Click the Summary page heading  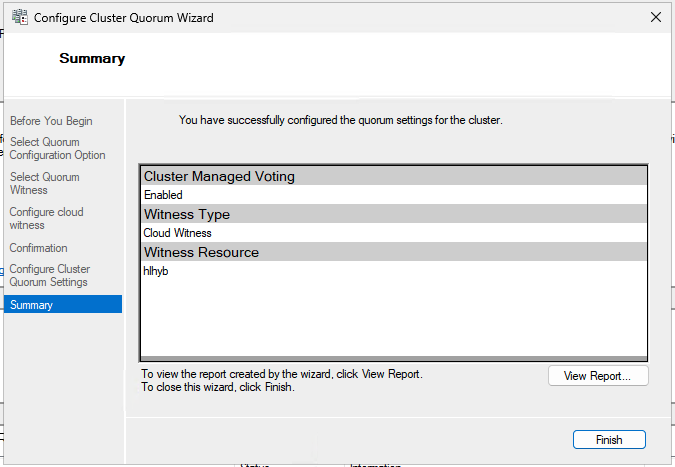tap(92, 59)
